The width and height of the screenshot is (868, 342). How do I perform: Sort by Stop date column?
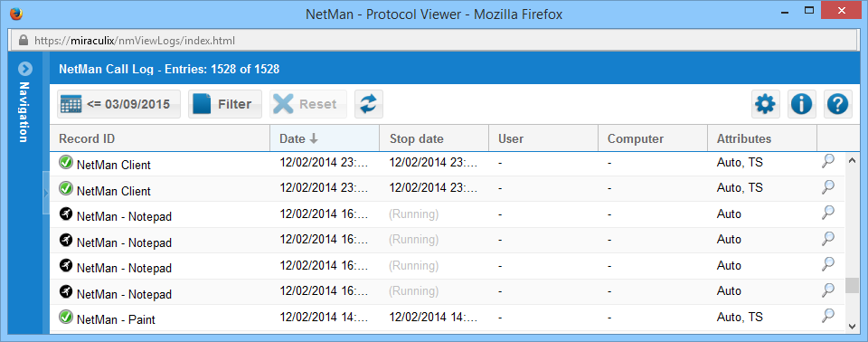pos(434,138)
